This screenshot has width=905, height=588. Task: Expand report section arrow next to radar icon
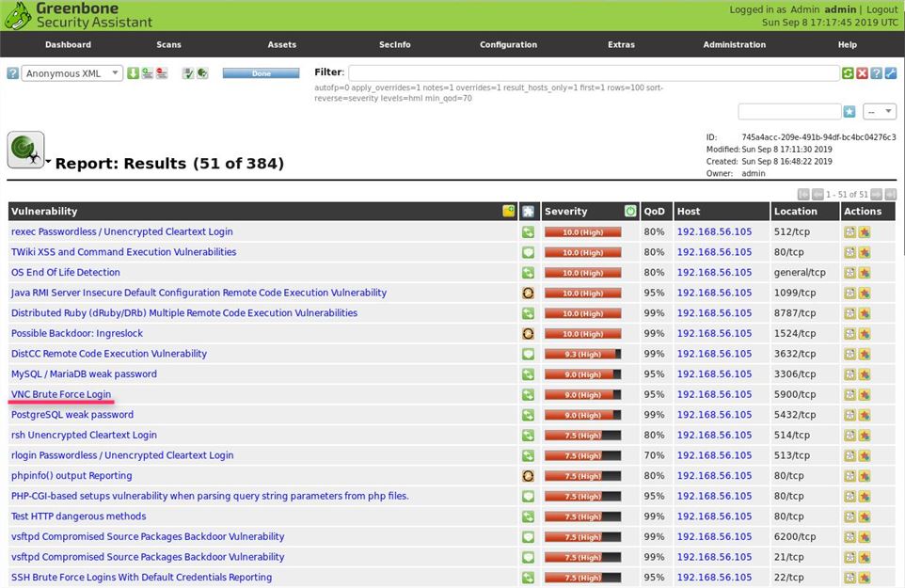click(x=49, y=162)
